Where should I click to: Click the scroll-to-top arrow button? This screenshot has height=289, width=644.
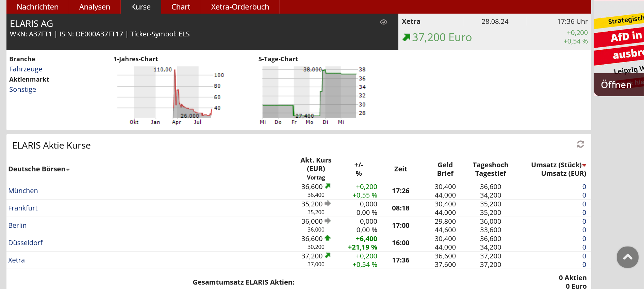(x=627, y=257)
